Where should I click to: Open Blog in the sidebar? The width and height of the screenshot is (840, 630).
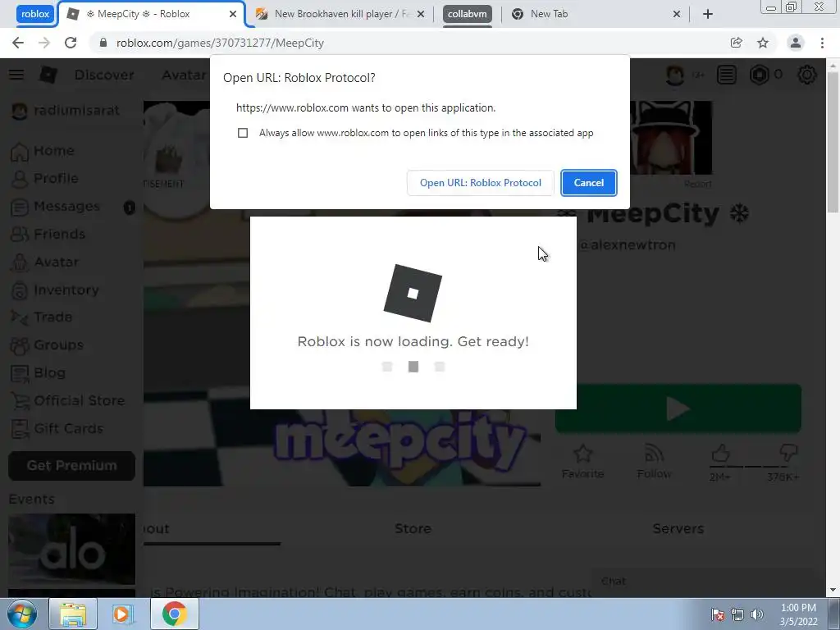(39, 373)
